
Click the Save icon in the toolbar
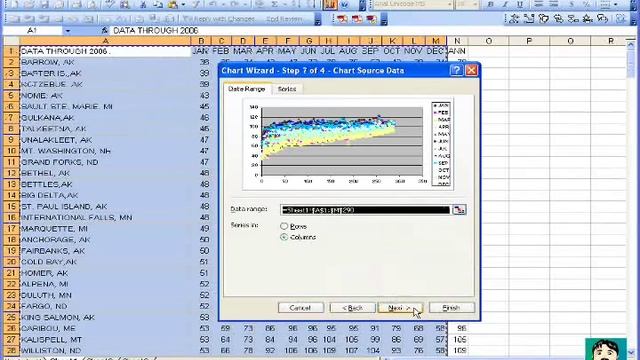pos(44,4)
